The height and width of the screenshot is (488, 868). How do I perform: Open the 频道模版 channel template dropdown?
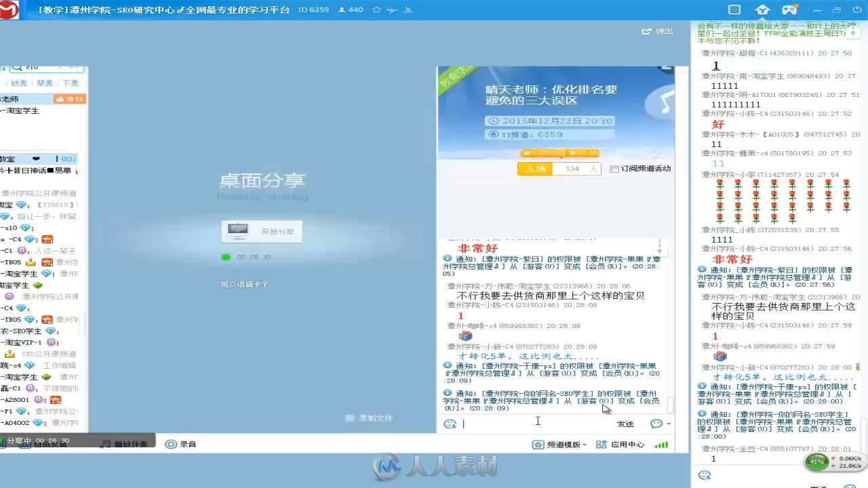click(560, 445)
